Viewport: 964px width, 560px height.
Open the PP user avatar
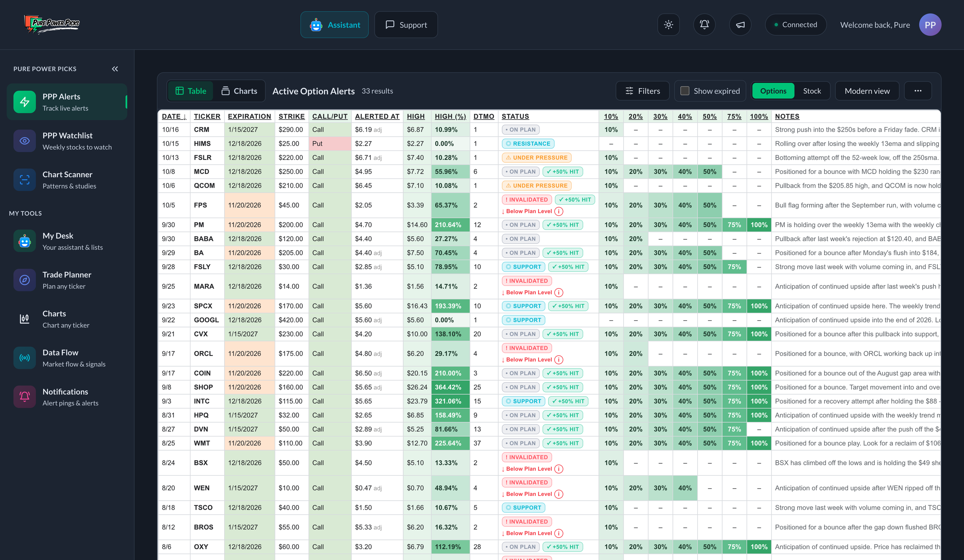point(930,25)
